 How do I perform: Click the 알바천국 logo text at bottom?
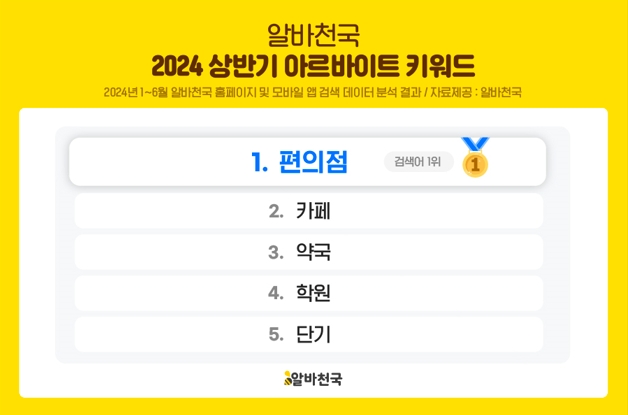tap(319, 379)
